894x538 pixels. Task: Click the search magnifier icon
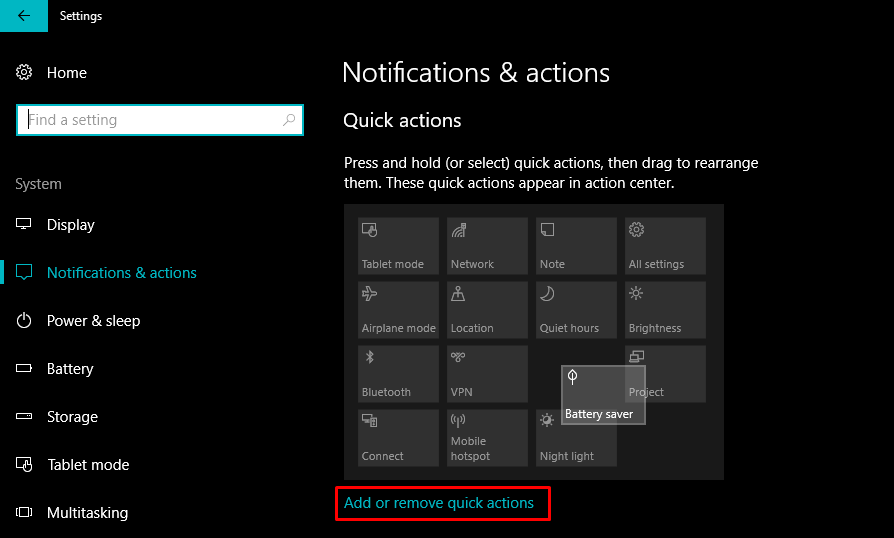click(289, 120)
